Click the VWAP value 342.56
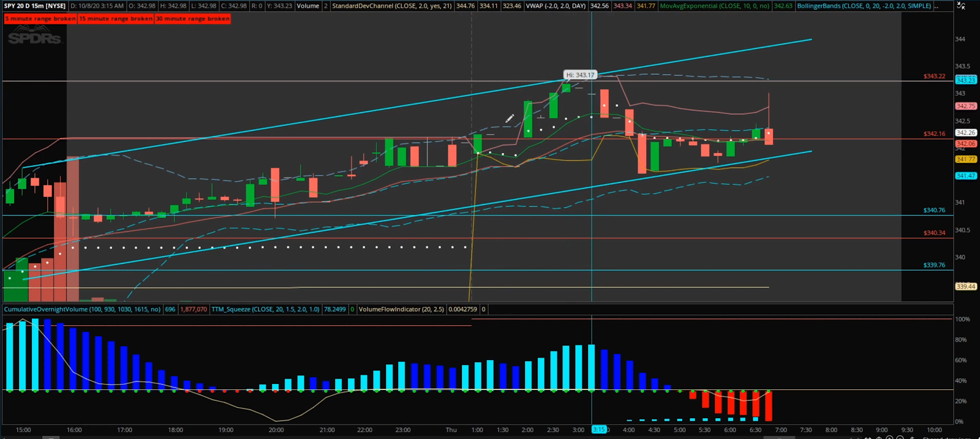Screen dimensions: 980x439 (x=599, y=6)
